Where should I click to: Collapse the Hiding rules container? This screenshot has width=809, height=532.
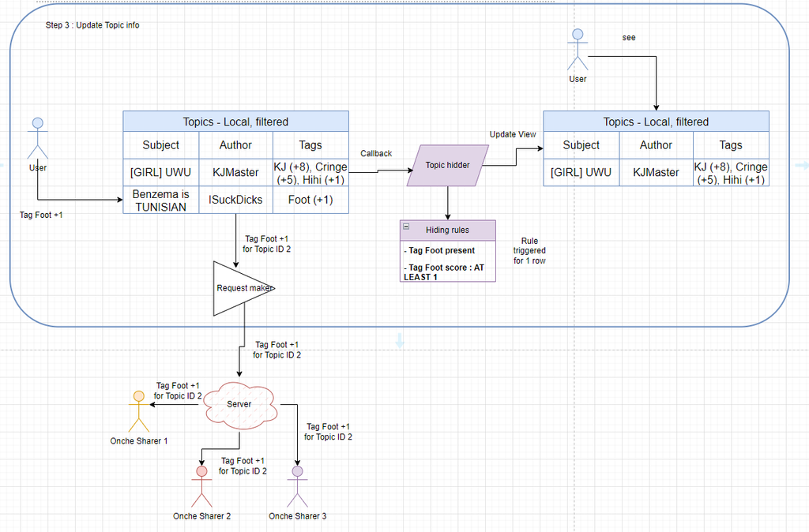pos(406,227)
